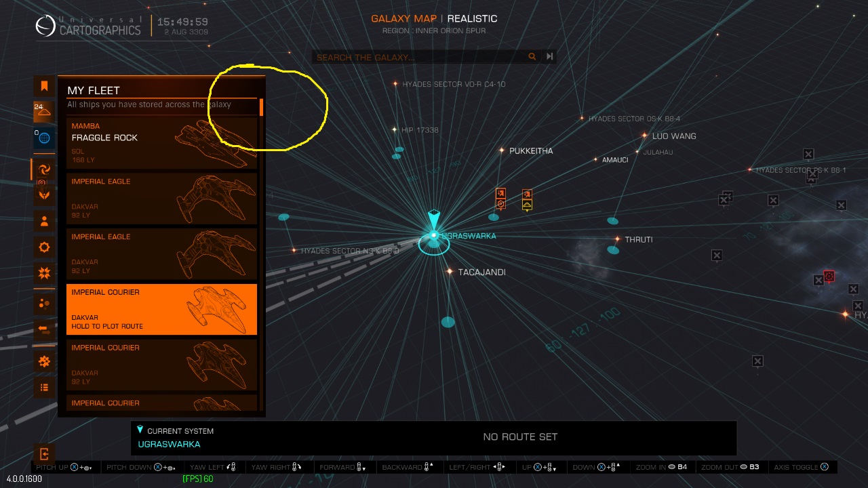The height and width of the screenshot is (488, 868).
Task: Select the orange hexagon map marker
Action: [x=500, y=204]
